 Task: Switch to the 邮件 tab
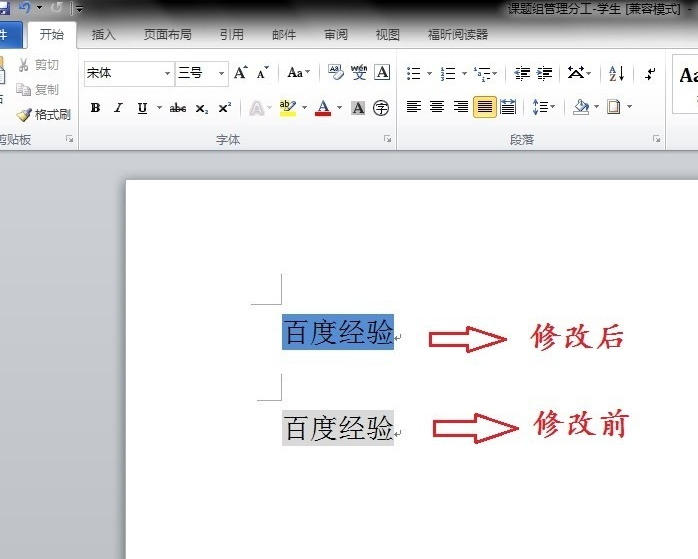284,34
